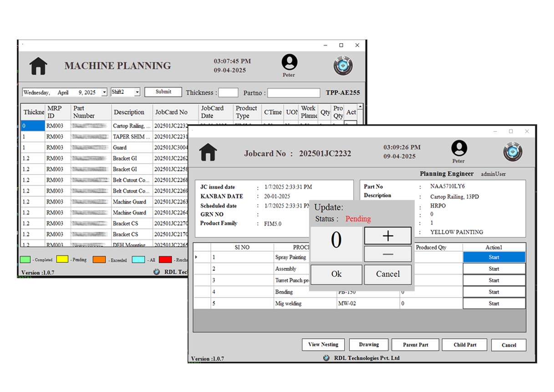Click inside the Thickness input field
The height and width of the screenshot is (392, 554).
coord(228,92)
